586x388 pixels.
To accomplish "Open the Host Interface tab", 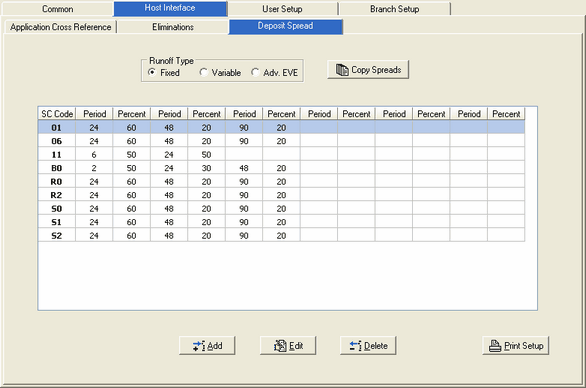I will [x=170, y=8].
